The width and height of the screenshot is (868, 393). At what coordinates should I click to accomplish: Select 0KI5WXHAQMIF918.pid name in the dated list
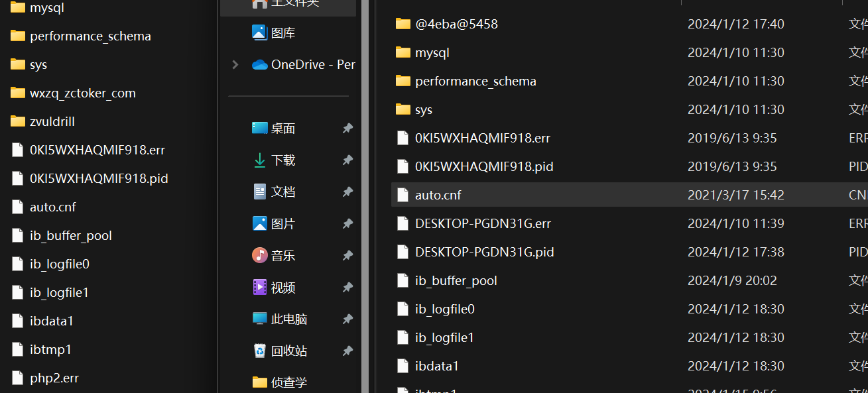click(484, 166)
